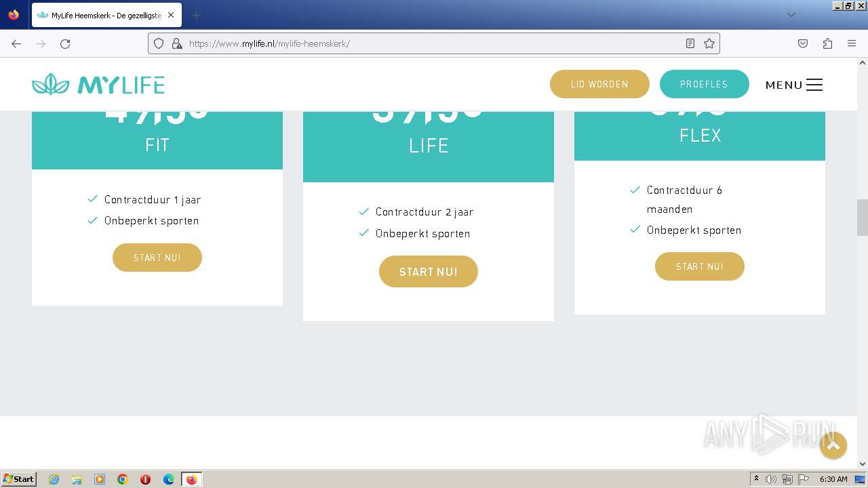The image size is (868, 488).
Task: Click the URL address field
Action: [x=434, y=43]
